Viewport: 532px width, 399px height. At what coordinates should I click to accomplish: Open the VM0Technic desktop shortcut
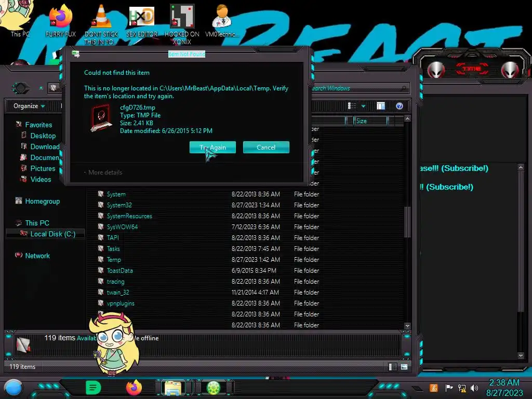pyautogui.click(x=222, y=20)
